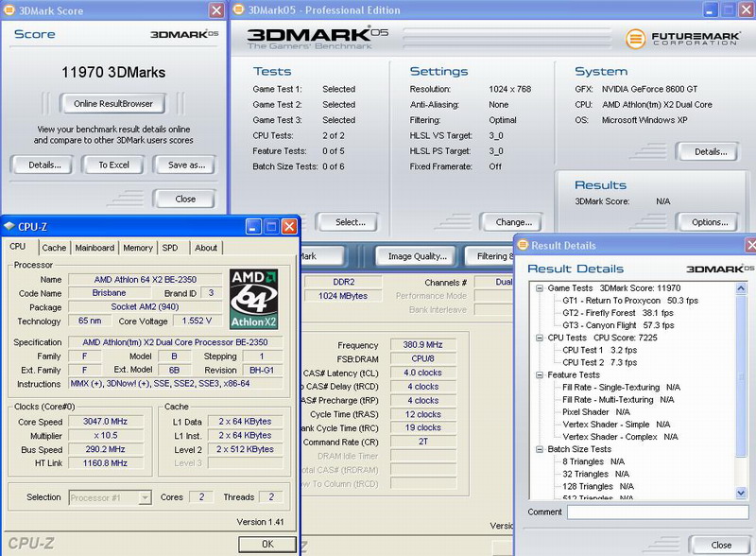Click the Futuremark Corporation logo
The width and height of the screenshot is (756, 556).
(x=682, y=39)
